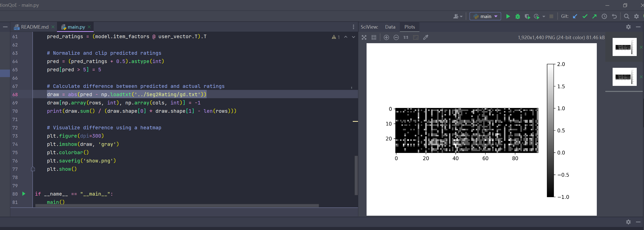
Task: Set plot zoom to actual size 1:1
Action: click(406, 37)
